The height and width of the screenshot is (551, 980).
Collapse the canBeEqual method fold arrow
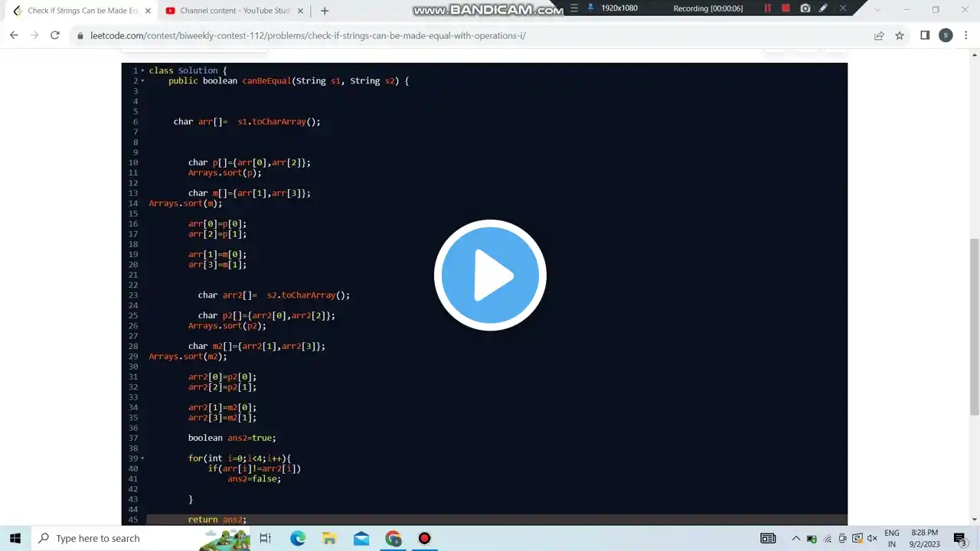click(x=142, y=80)
